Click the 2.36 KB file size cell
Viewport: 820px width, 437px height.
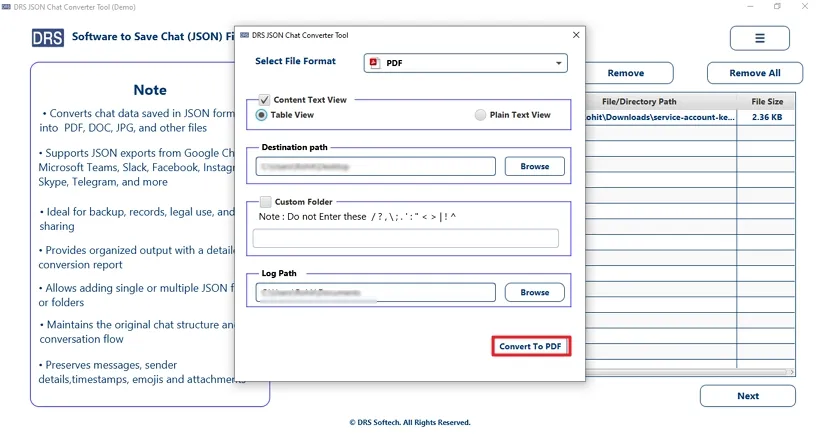click(767, 117)
